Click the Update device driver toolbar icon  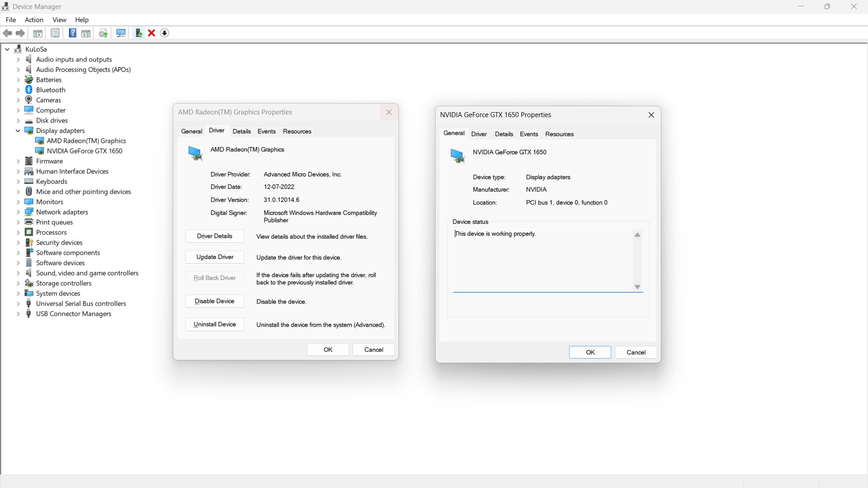(x=139, y=33)
